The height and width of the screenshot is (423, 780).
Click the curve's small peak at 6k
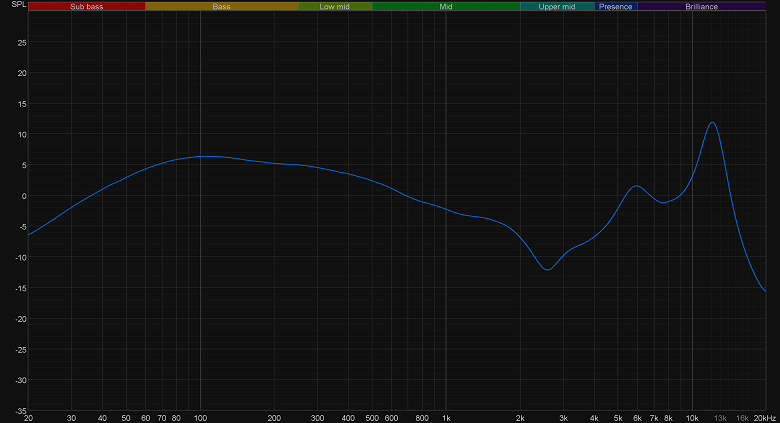[636, 186]
